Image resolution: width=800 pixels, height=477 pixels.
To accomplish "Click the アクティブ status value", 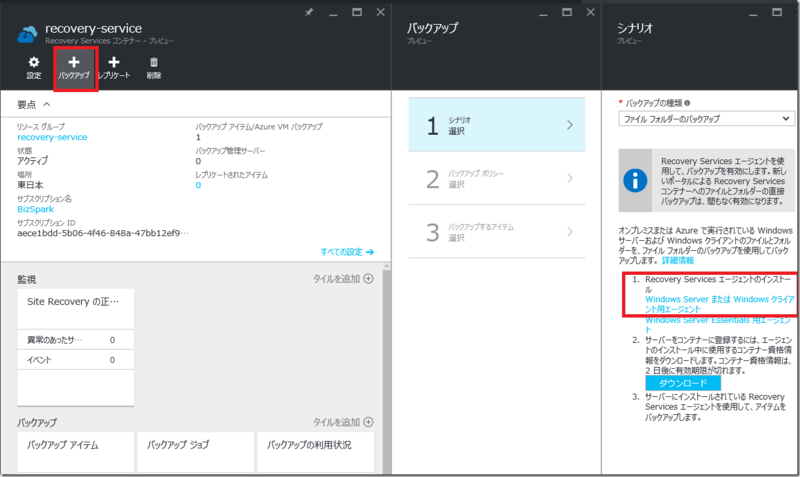I will 33,161.
